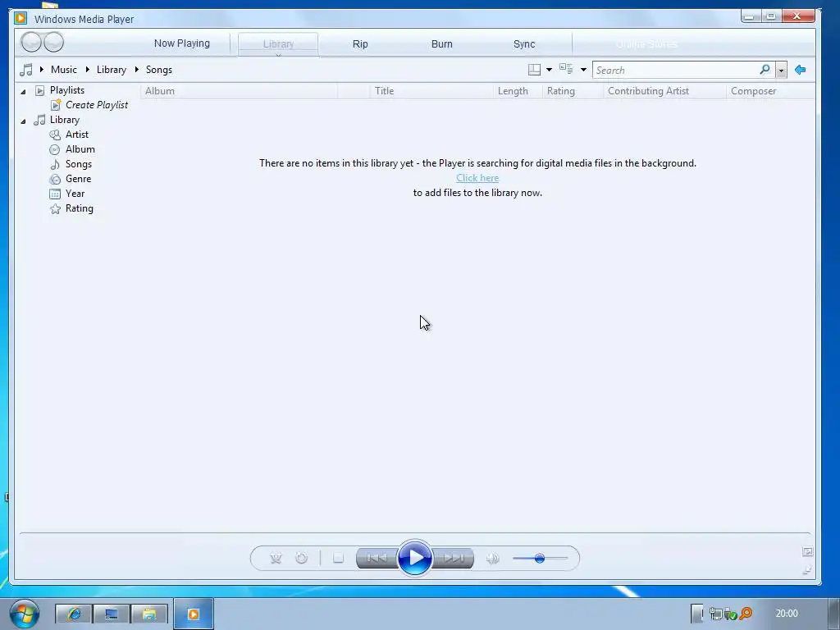The image size is (840, 630).
Task: Expand the arrow before Songs breadcrumb
Action: pyautogui.click(x=137, y=69)
